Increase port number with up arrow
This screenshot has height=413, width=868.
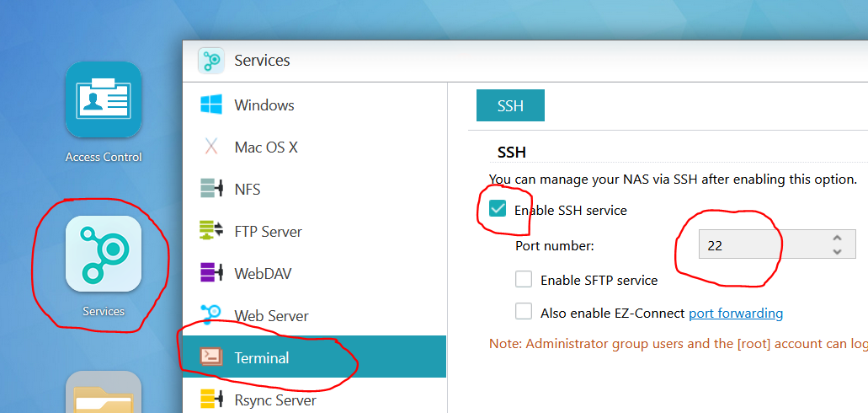pos(837,239)
